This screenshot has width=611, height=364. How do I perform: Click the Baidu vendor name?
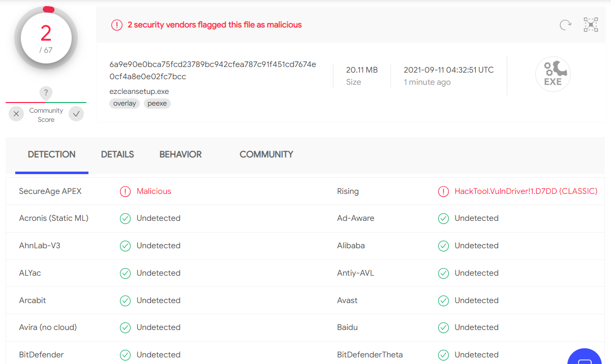[x=347, y=327]
